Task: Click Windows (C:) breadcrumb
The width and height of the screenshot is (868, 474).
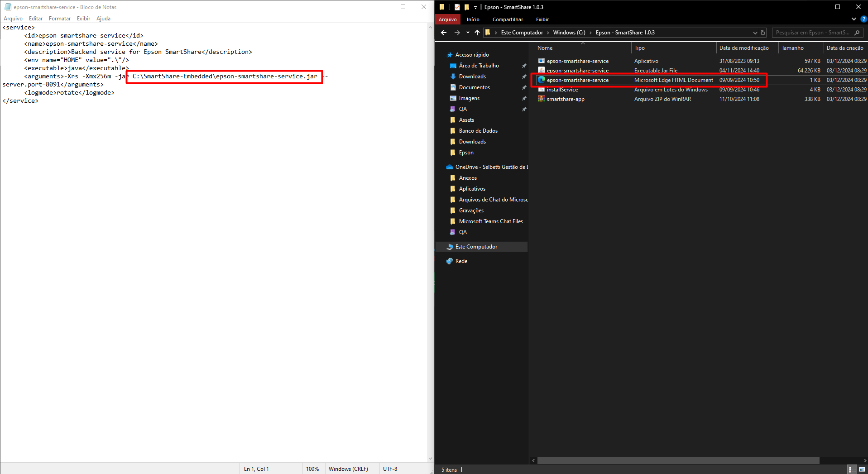Action: [569, 33]
